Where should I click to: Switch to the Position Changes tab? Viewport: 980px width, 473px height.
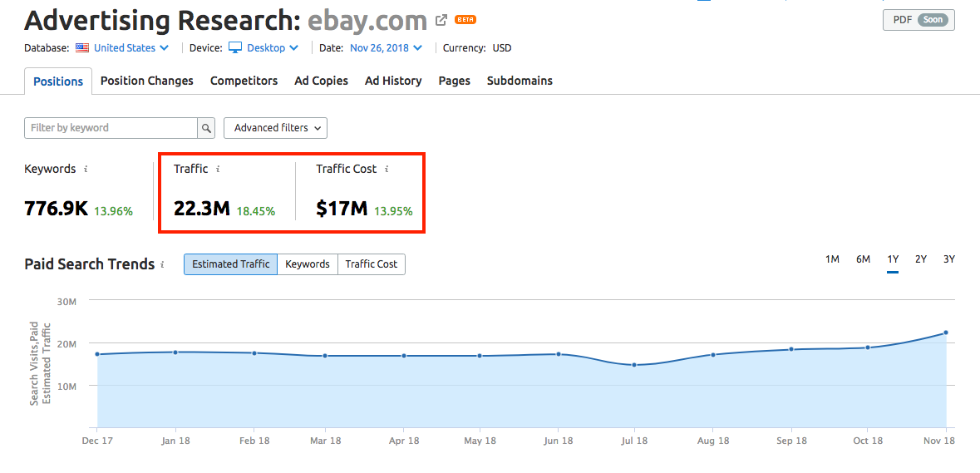point(147,81)
